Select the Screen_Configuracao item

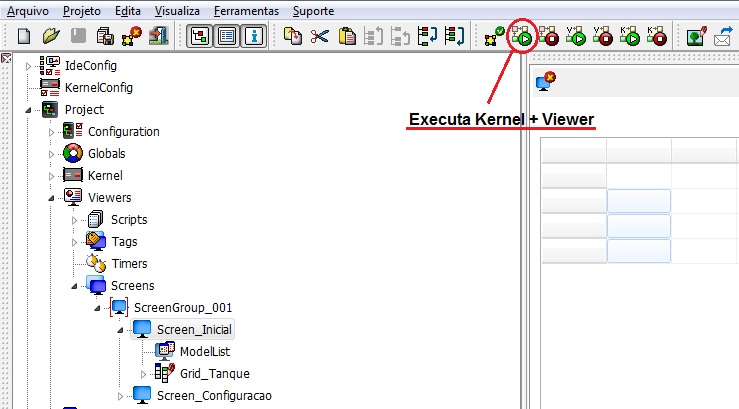[x=214, y=395]
